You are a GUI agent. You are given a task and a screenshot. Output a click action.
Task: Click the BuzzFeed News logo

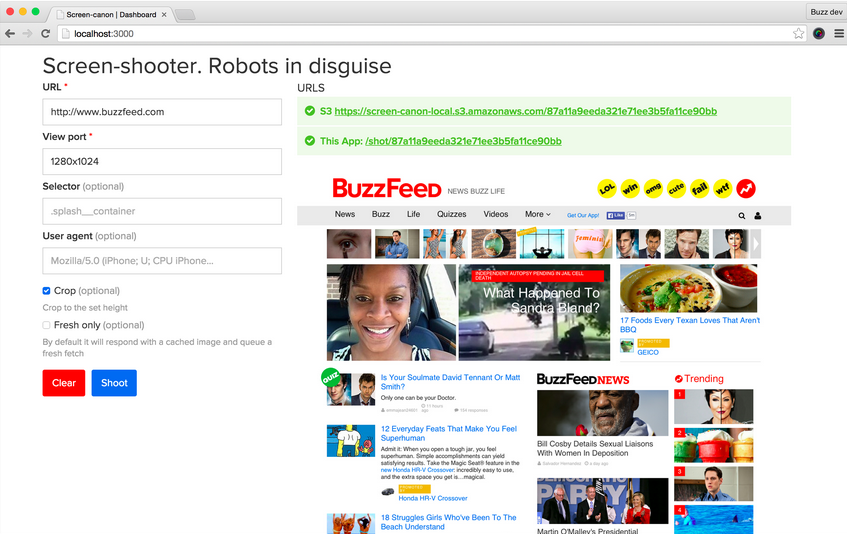coord(583,380)
